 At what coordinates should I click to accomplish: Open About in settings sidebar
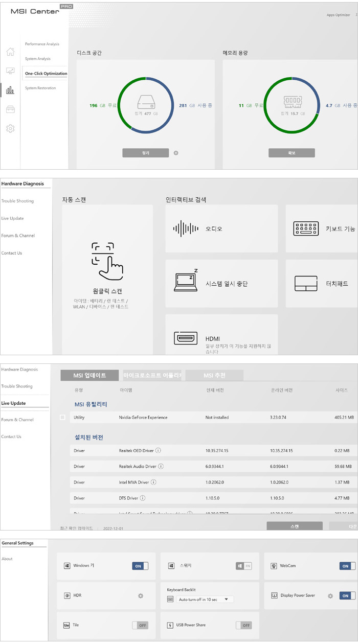click(x=7, y=559)
